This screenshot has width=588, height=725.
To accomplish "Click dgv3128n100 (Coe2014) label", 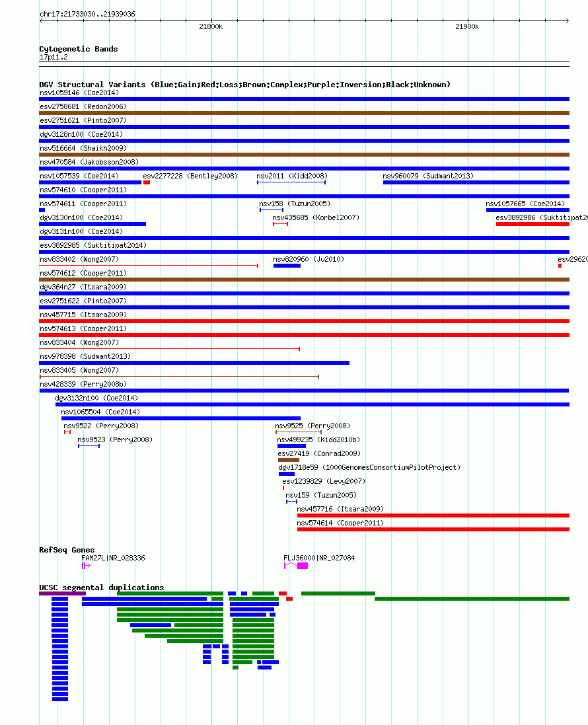I will click(x=81, y=135).
